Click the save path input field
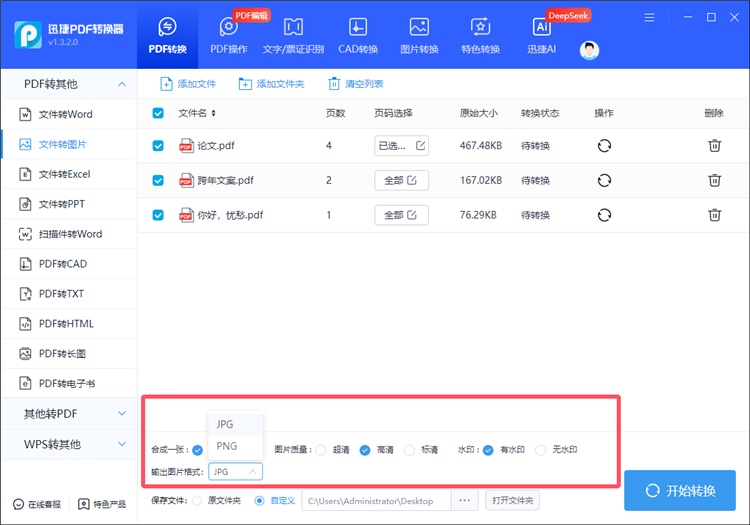The image size is (750, 525). 376,501
